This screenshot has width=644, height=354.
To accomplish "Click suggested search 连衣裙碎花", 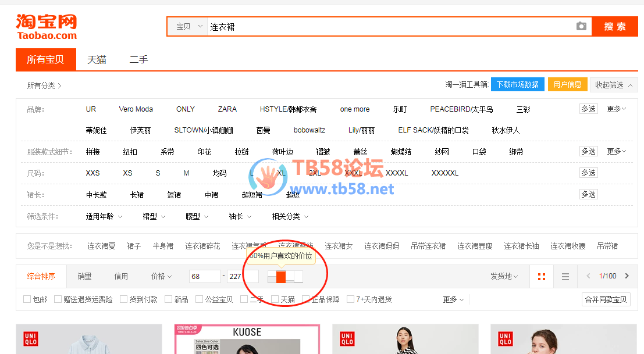I will 202,246.
